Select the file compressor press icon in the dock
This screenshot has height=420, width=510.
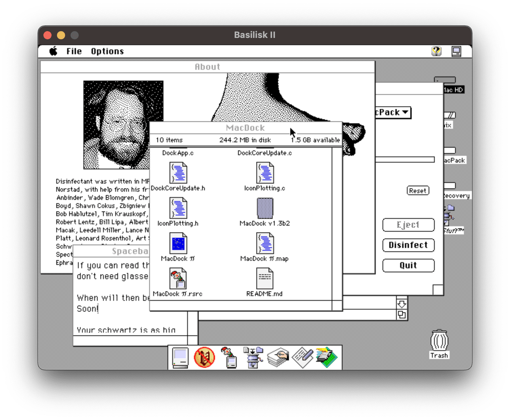253,357
